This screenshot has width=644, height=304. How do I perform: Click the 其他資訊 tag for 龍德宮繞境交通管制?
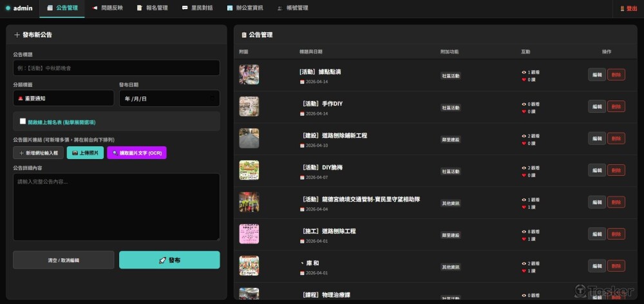[x=451, y=203]
